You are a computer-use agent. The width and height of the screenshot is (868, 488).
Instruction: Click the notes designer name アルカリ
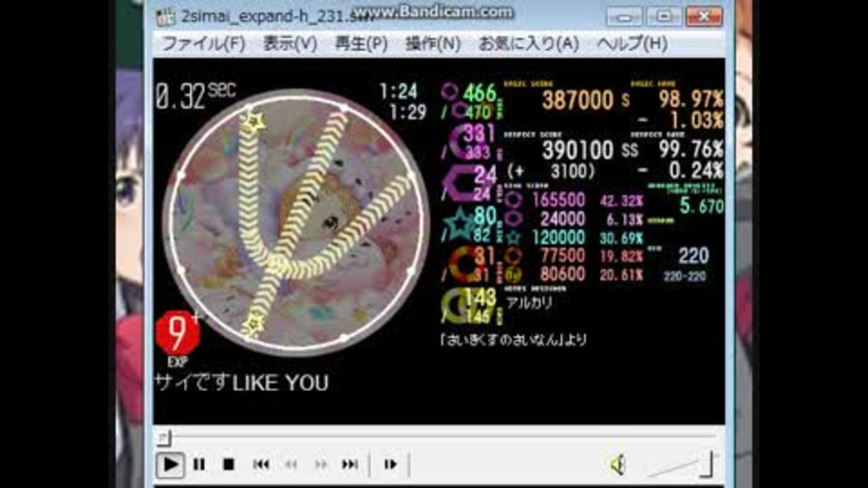(x=529, y=303)
